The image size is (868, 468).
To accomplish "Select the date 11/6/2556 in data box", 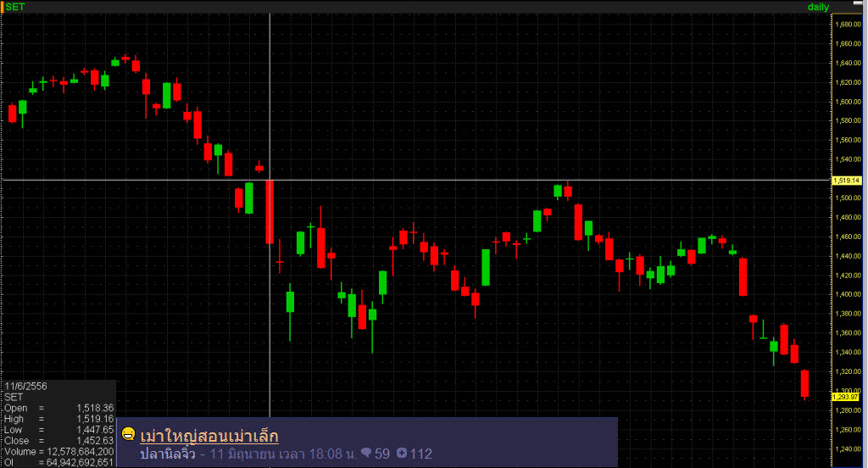I will (26, 386).
